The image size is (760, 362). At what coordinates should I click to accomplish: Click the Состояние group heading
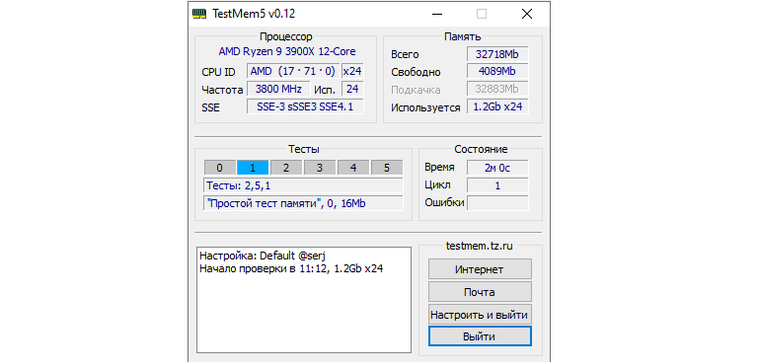coord(481,149)
